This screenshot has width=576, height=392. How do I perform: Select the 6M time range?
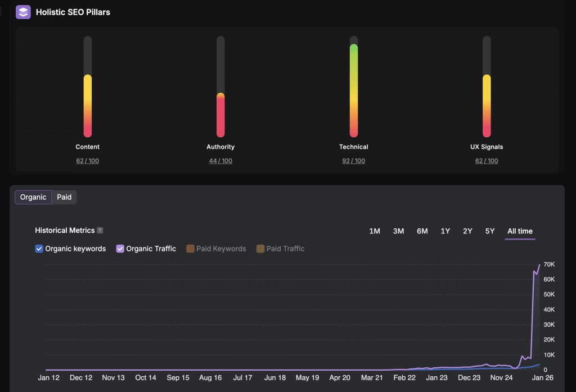pyautogui.click(x=422, y=231)
